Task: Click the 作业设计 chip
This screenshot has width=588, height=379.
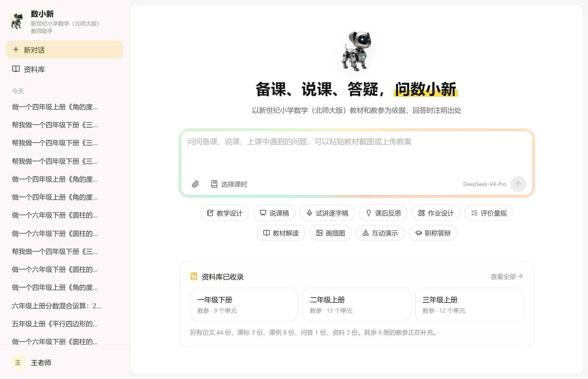Action: (436, 213)
